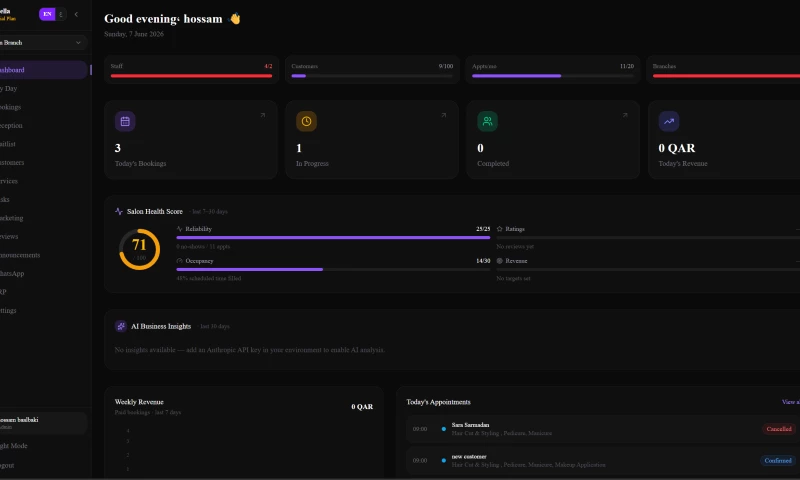Screen dimensions: 800x480
Task: Click "No reviews yet" text
Action: 515,247
